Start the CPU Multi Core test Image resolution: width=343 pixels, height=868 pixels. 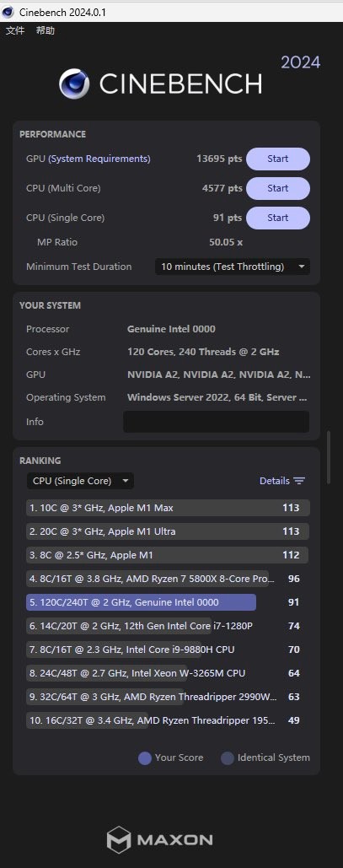[278, 188]
